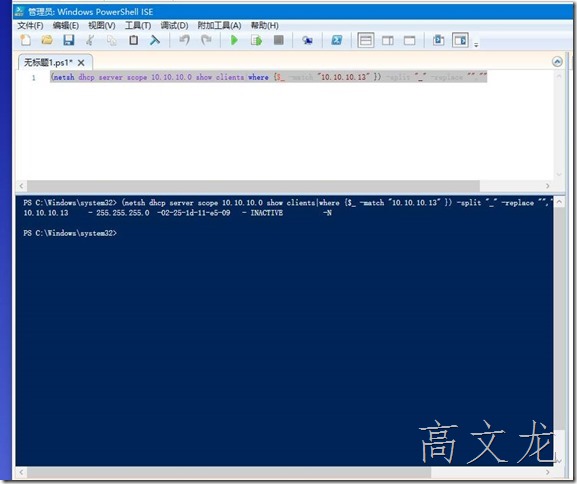
Task: Click console scroll right arrow
Action: point(548,472)
